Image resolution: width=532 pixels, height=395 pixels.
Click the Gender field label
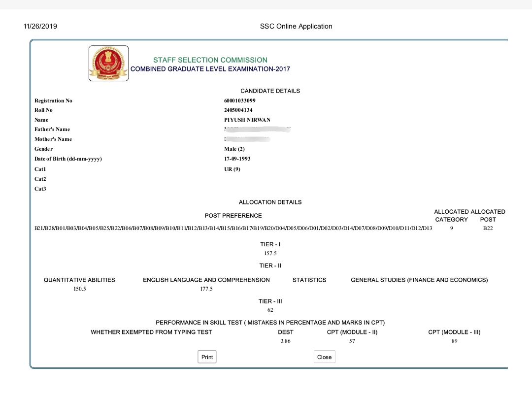(x=43, y=149)
